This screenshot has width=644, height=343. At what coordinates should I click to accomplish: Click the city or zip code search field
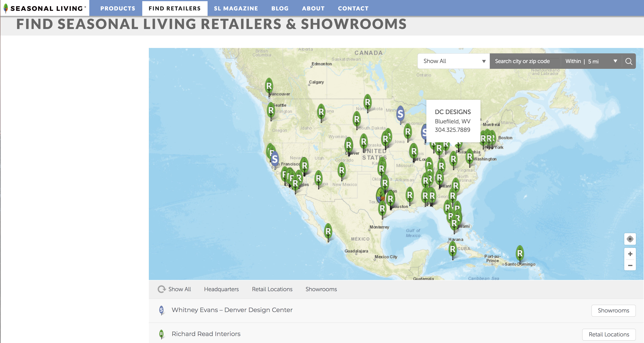pyautogui.click(x=525, y=61)
